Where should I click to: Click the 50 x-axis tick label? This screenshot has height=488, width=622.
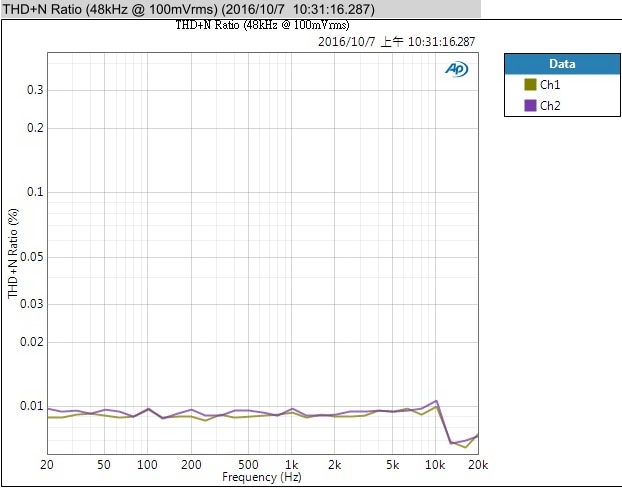pyautogui.click(x=104, y=464)
